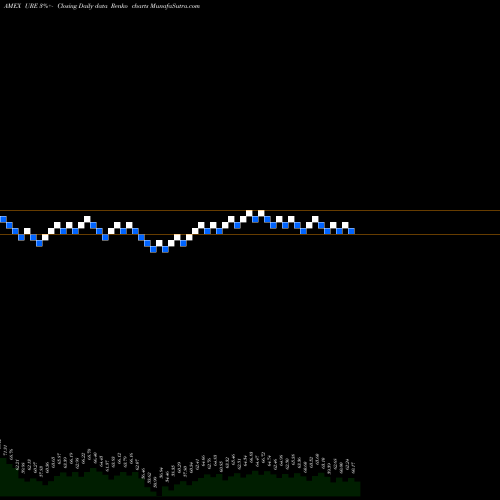Image resolution: width=500 pixels, height=500 pixels.
Task: Click the chart title text "AMEX URE"
Action: coord(21,6)
